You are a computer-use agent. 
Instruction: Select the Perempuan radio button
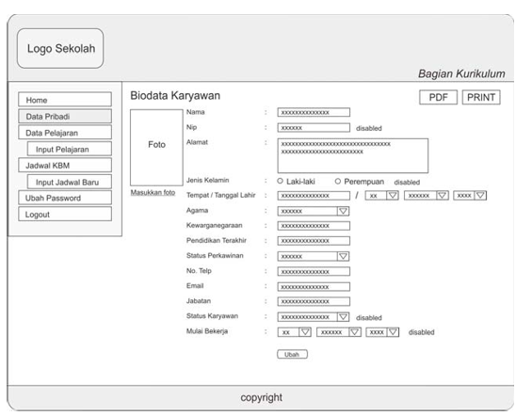[338, 182]
